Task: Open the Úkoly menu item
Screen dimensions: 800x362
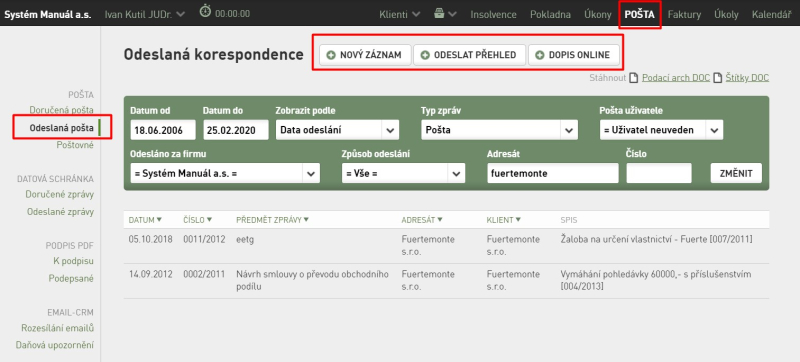Action: (727, 14)
